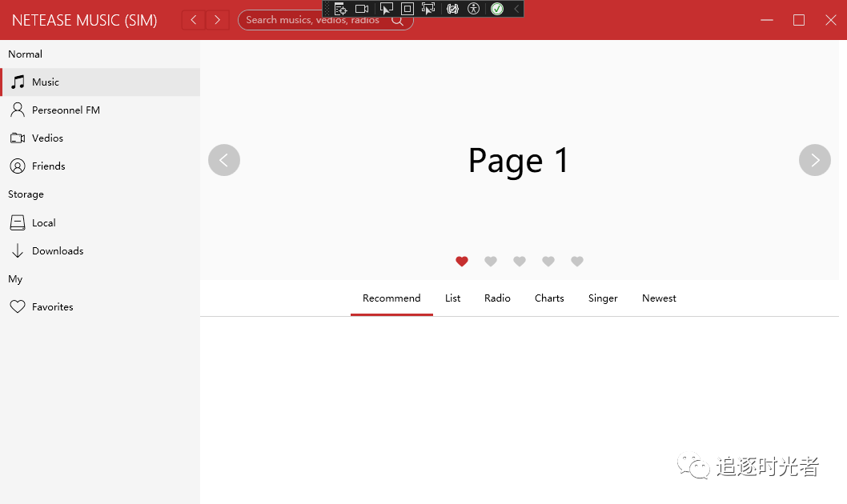Select the first red heart page indicator
Viewport: 847px width, 504px height.
pyautogui.click(x=462, y=261)
